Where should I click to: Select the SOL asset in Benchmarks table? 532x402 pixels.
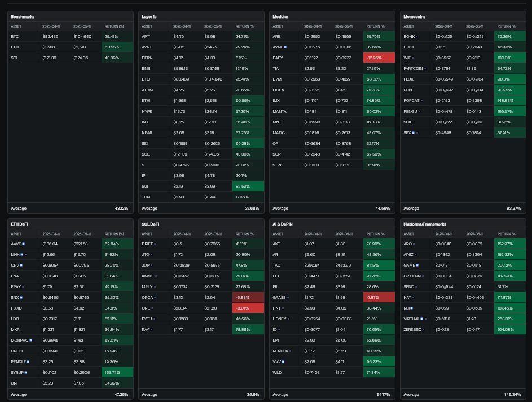click(x=15, y=58)
